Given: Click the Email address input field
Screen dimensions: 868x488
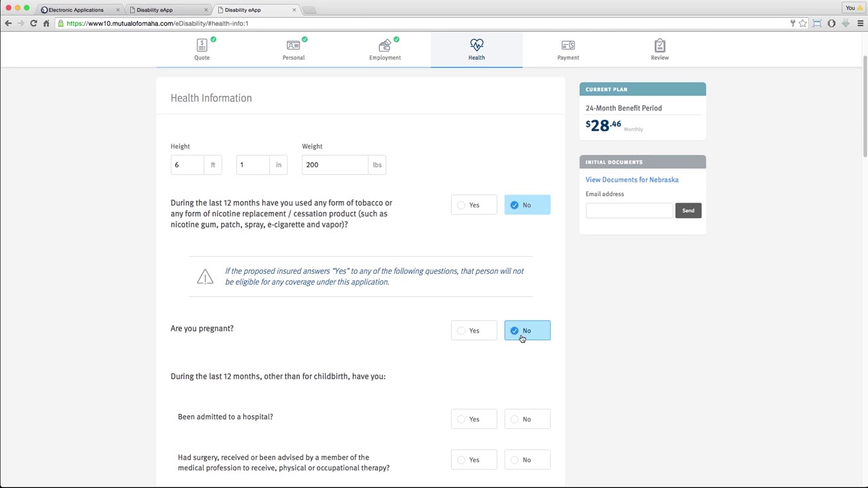Looking at the screenshot, I should pos(629,210).
